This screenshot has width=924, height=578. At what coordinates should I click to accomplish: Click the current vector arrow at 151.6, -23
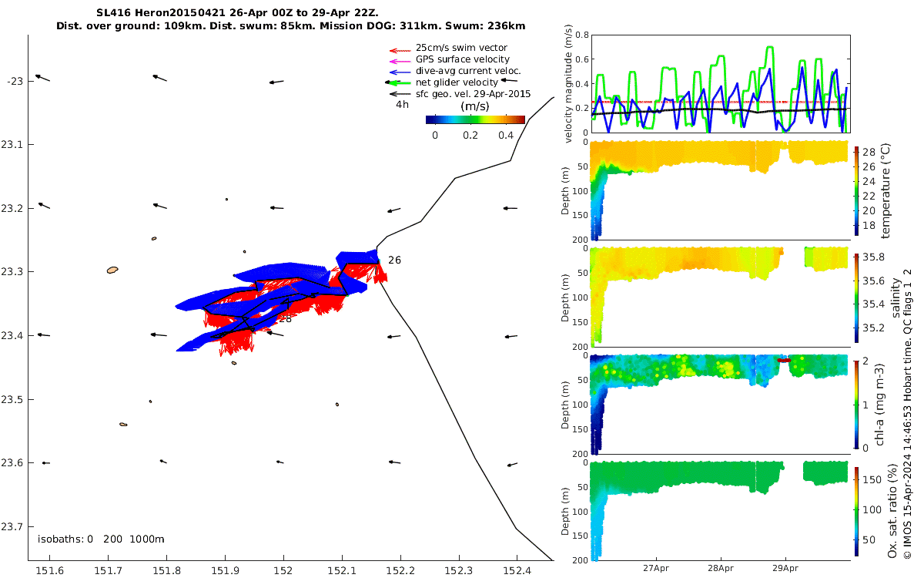pyautogui.click(x=42, y=78)
